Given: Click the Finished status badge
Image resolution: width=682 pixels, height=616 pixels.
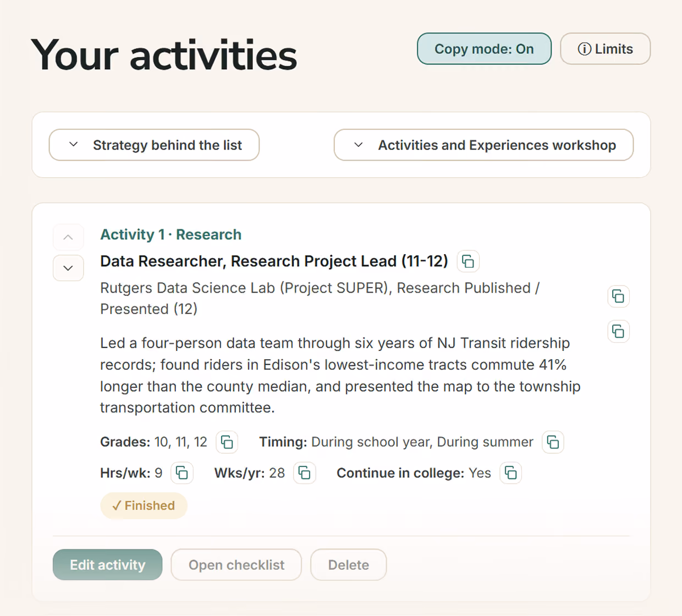Looking at the screenshot, I should click(144, 506).
